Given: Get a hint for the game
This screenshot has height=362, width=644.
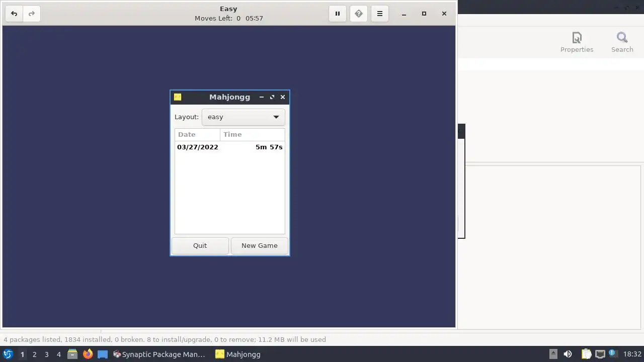Looking at the screenshot, I should coord(359,14).
